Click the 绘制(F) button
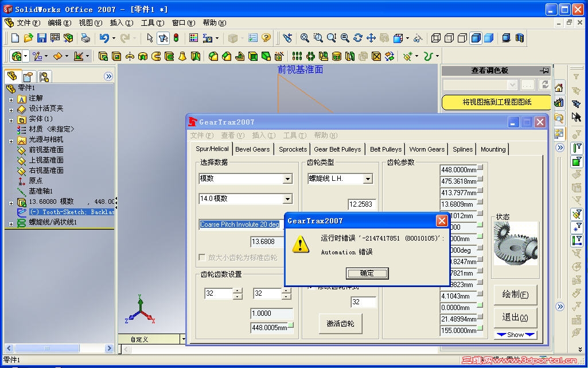588x368 pixels. coord(515,295)
